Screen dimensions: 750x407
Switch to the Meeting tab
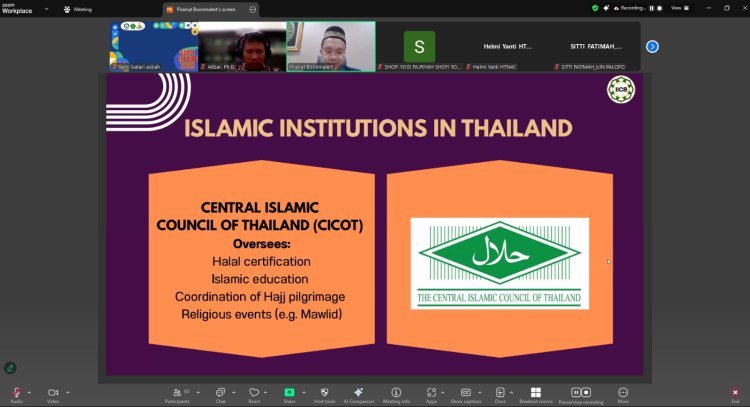tap(78, 9)
